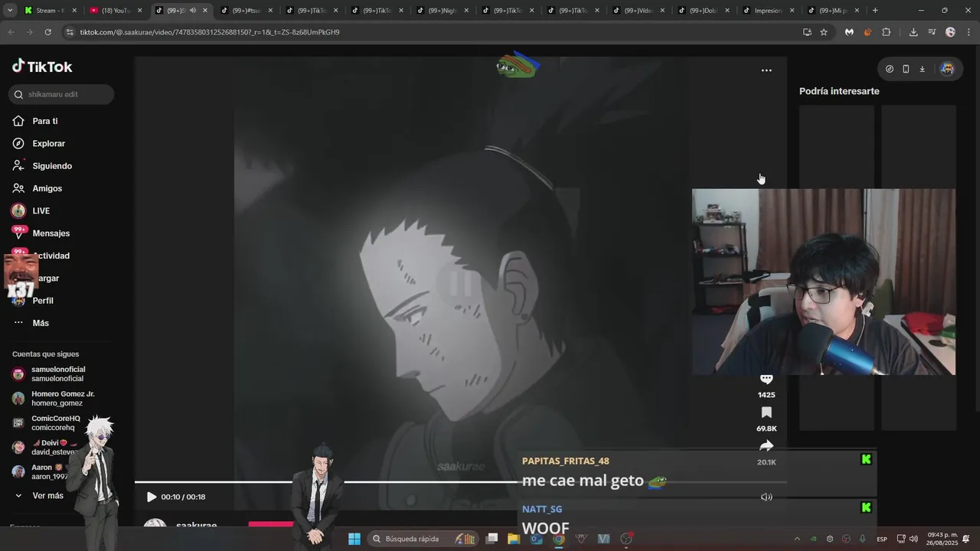Open network and volume quick settings
Viewport: 980px width, 551px height.
[x=907, y=539]
